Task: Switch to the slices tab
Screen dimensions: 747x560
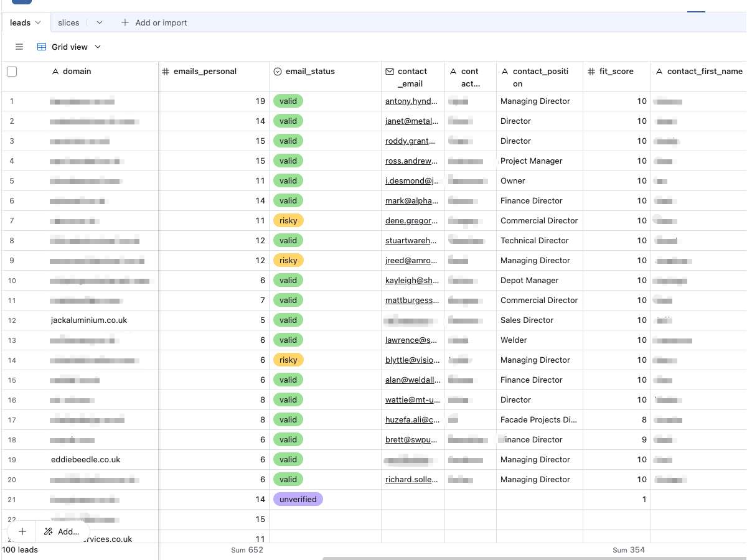Action: [x=68, y=22]
